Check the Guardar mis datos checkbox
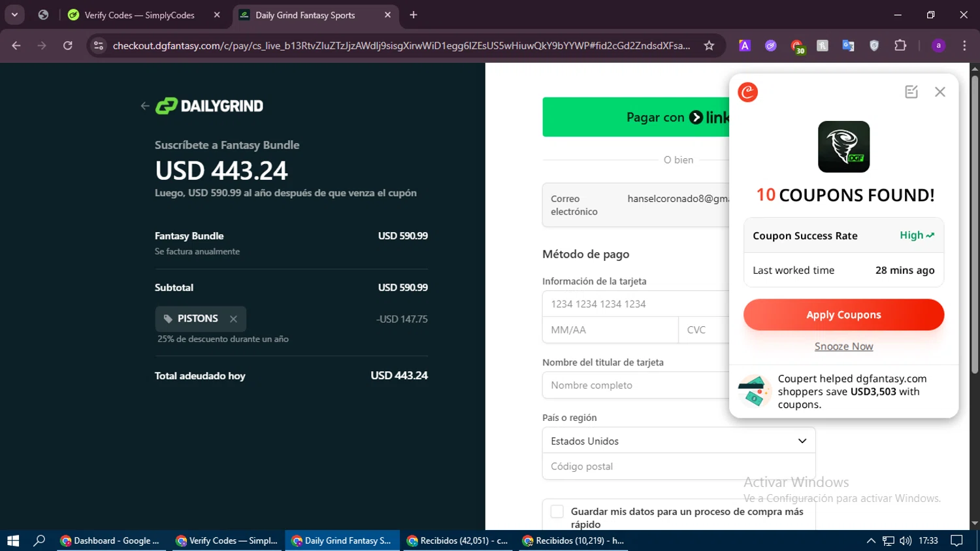This screenshot has width=980, height=551. 557,512
